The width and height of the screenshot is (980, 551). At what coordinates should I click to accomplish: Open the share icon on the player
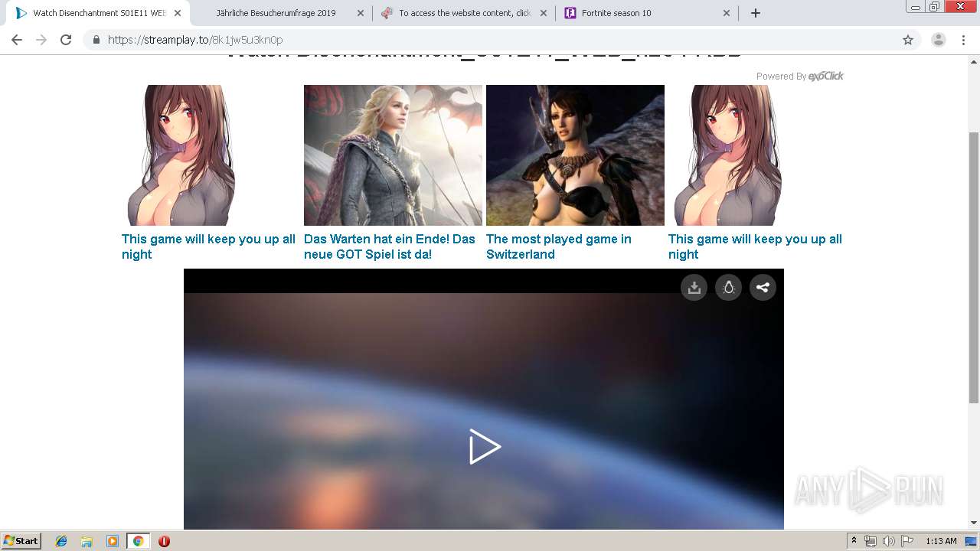(x=763, y=288)
